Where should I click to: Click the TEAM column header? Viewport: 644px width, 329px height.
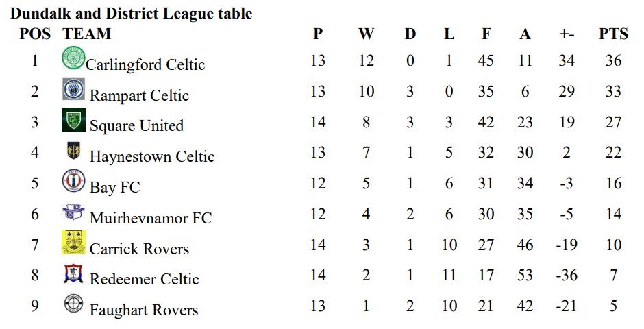coord(87,34)
